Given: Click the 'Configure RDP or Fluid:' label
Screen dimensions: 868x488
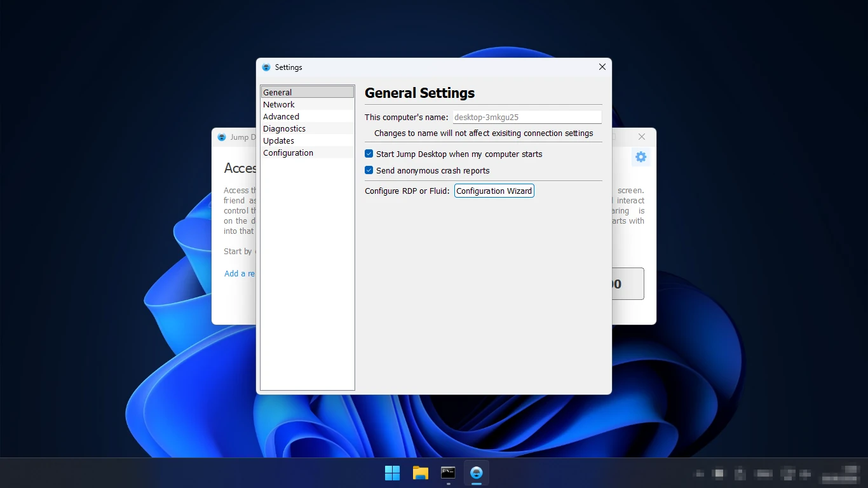Looking at the screenshot, I should click(x=407, y=191).
